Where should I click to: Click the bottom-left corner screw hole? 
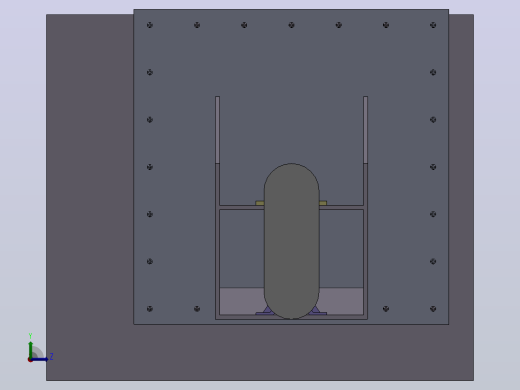(x=150, y=309)
